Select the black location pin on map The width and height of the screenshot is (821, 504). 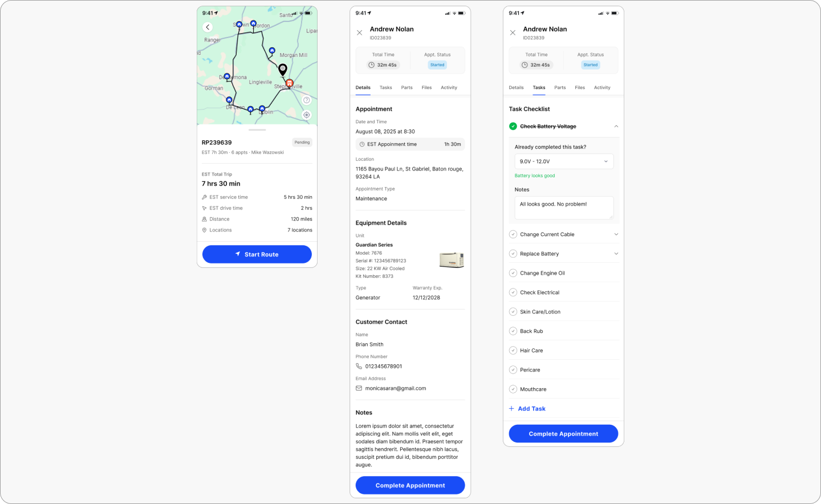click(x=282, y=70)
